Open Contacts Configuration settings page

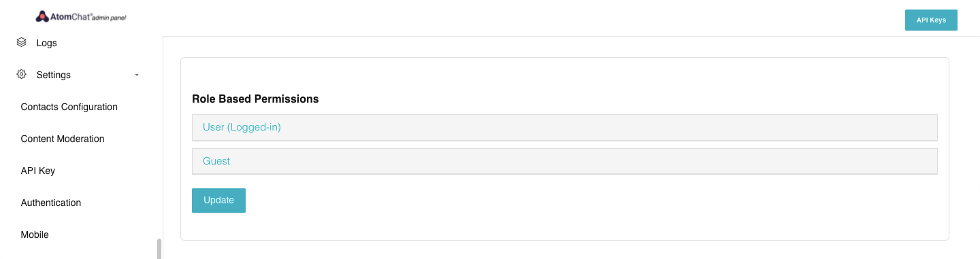[69, 107]
